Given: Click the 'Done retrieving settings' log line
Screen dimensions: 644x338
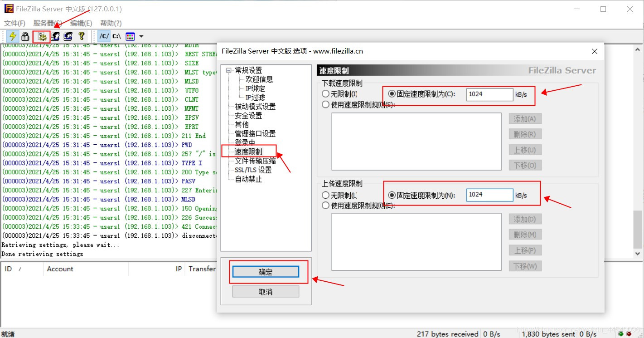Looking at the screenshot, I should tap(43, 254).
